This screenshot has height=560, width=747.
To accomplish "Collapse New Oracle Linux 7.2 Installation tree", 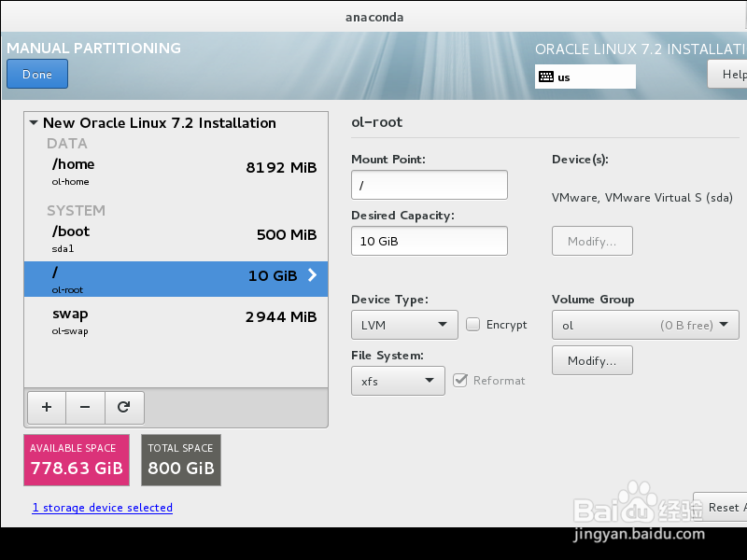I will tap(34, 123).
